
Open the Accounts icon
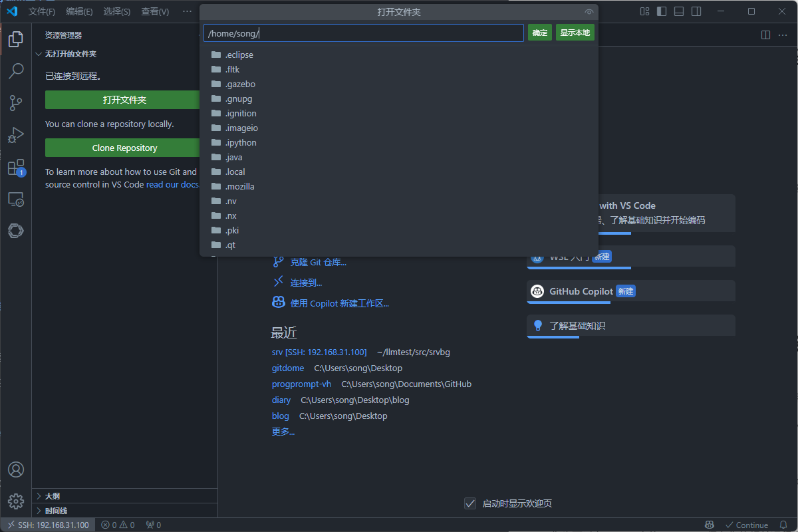click(x=16, y=469)
